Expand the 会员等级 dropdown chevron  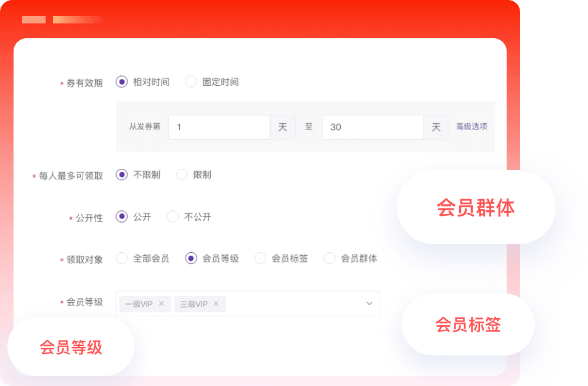(369, 303)
